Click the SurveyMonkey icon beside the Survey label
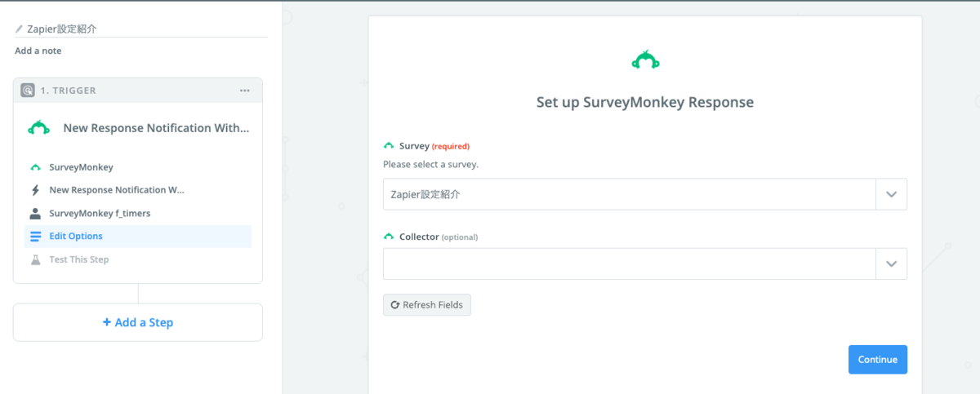The height and width of the screenshot is (394, 980). pos(389,146)
